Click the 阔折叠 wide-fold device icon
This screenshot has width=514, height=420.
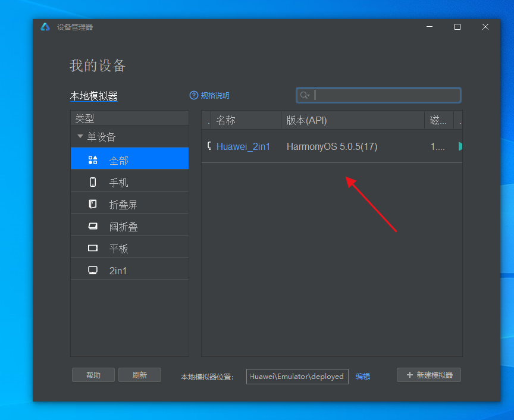coord(93,226)
